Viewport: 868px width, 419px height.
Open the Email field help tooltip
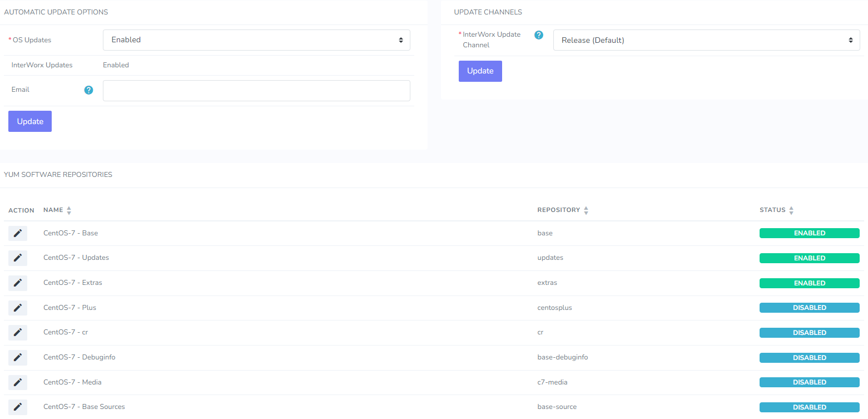pos(88,90)
